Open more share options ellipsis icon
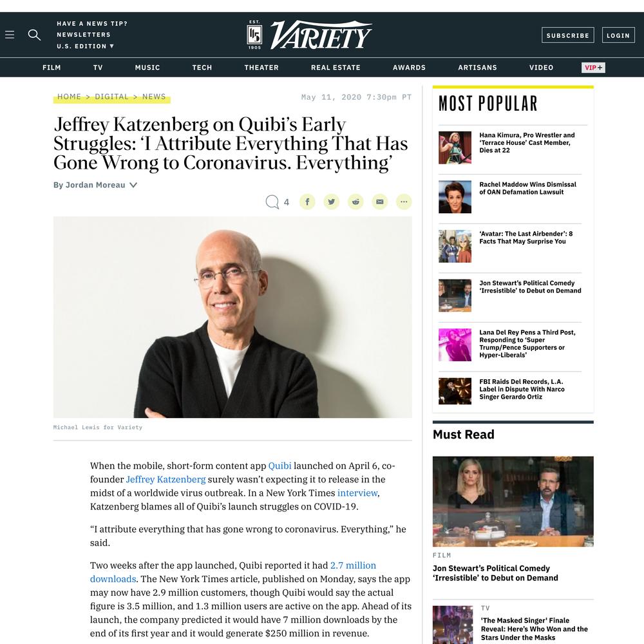 point(404,202)
